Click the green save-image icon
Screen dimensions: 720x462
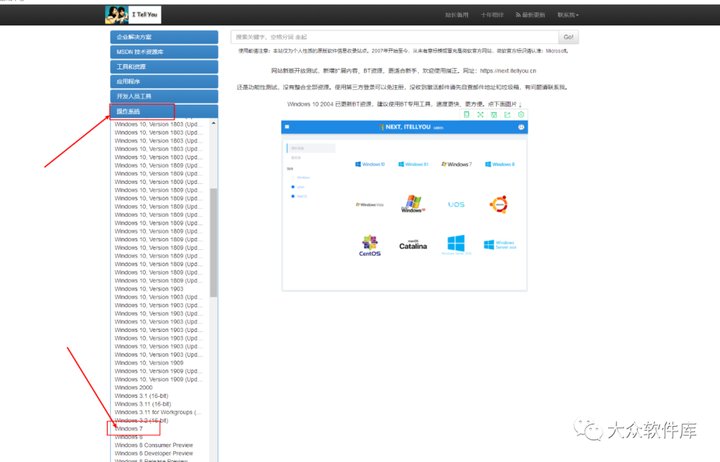pyautogui.click(x=494, y=115)
